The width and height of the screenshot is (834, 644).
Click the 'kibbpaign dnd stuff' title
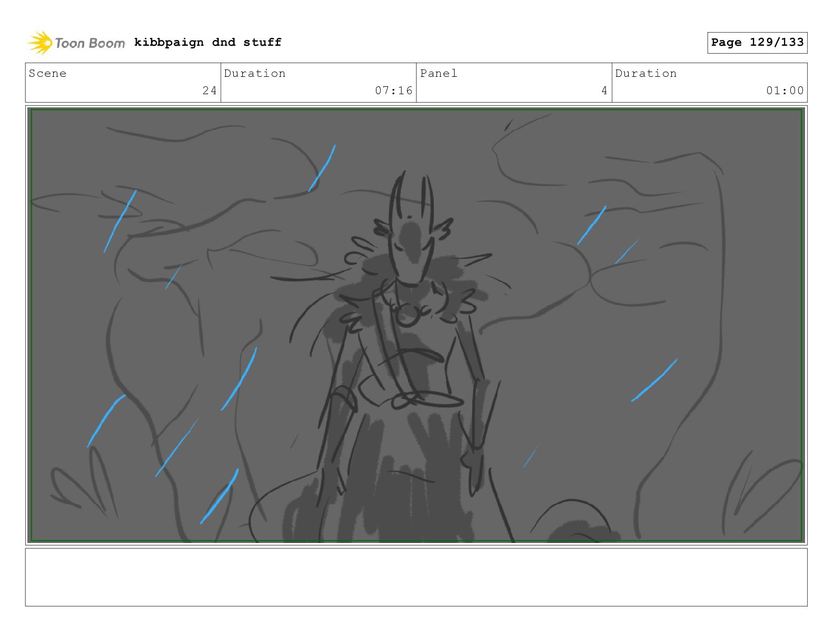coord(208,42)
